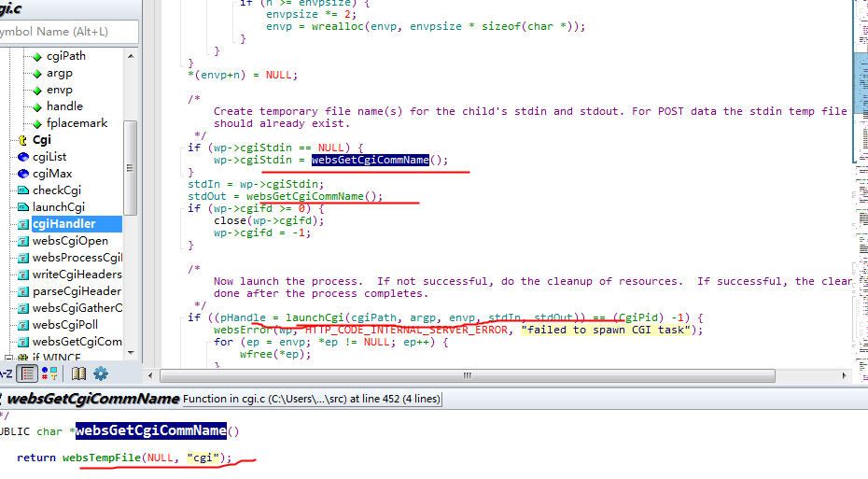Open the book-shaped browse symbols icon
Image resolution: width=868 pixels, height=479 pixels.
click(78, 373)
